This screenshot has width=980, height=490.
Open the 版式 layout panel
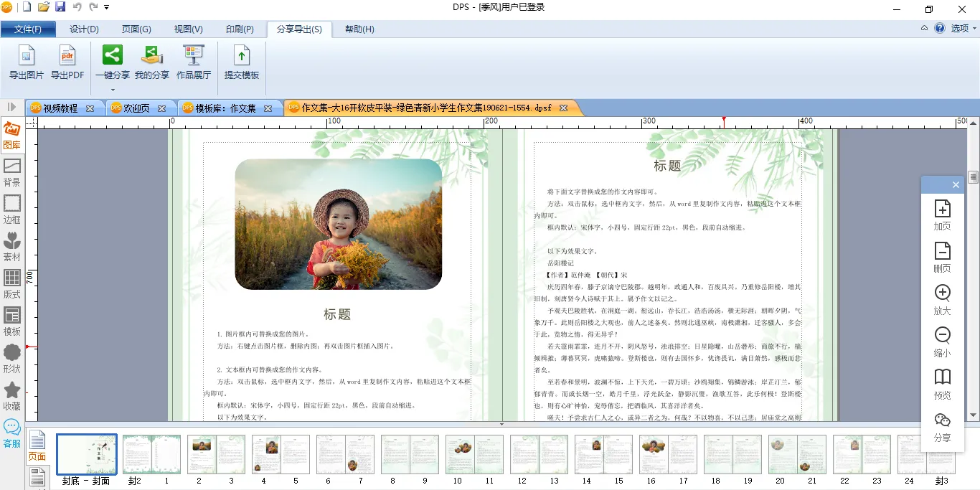[11, 284]
